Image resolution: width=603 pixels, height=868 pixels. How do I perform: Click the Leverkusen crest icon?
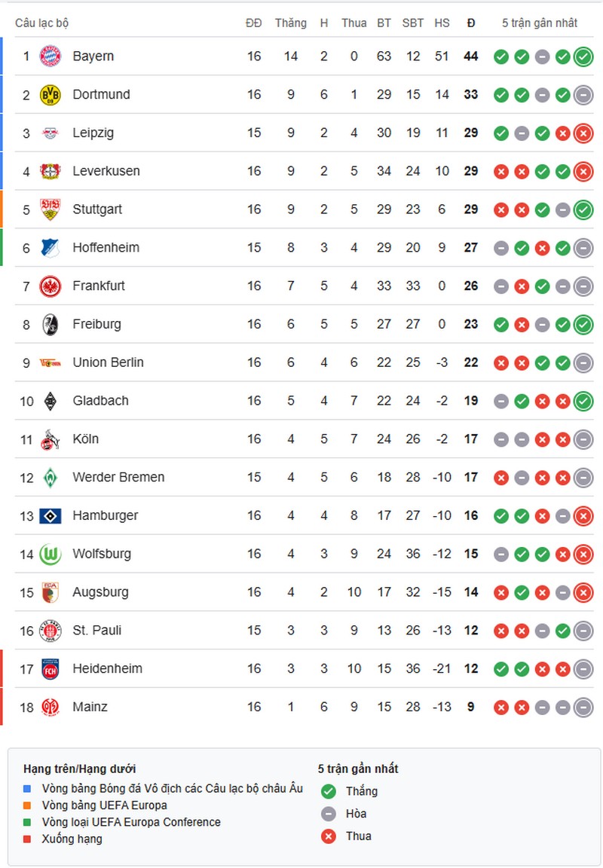pyautogui.click(x=50, y=172)
